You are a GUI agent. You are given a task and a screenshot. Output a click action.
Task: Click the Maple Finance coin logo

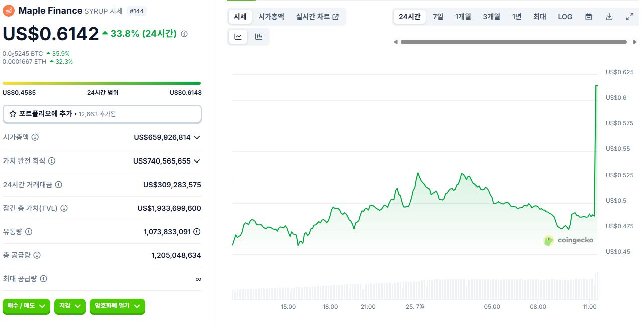[9, 11]
